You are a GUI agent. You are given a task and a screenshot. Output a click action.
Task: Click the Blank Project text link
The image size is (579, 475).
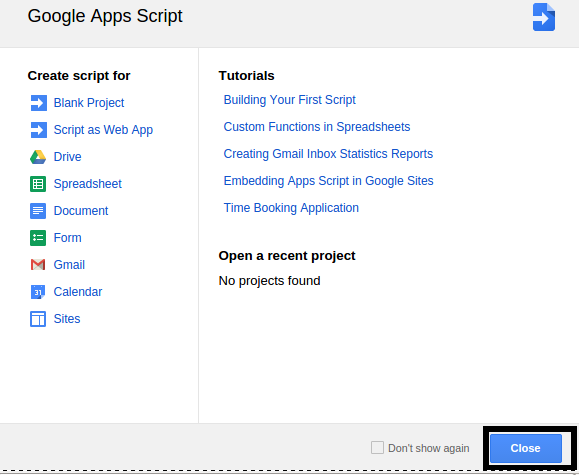[89, 103]
